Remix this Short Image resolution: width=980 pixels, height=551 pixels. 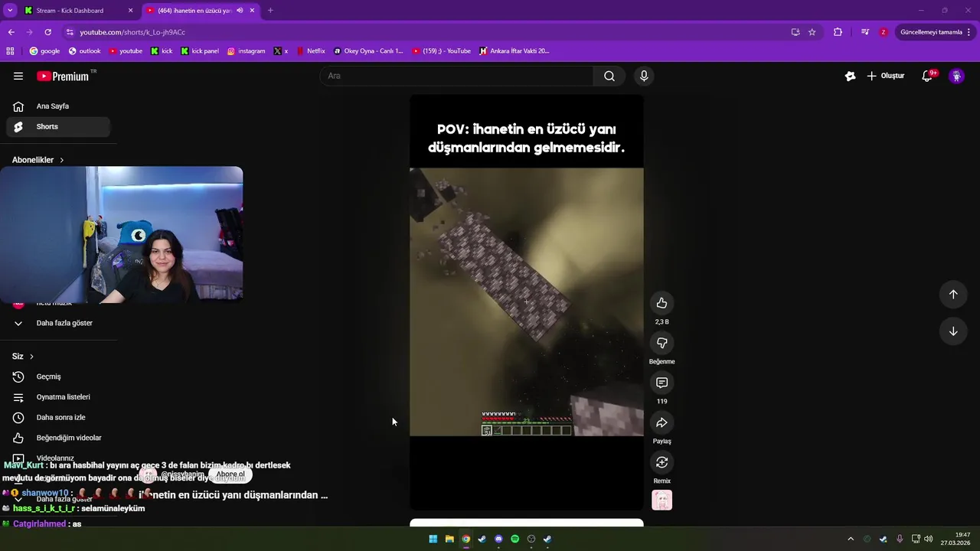662,462
